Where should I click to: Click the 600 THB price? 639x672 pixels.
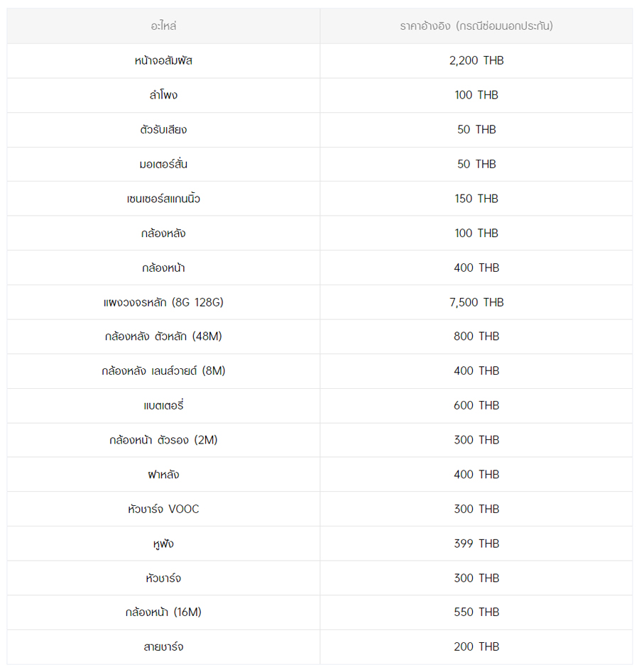[x=476, y=406]
